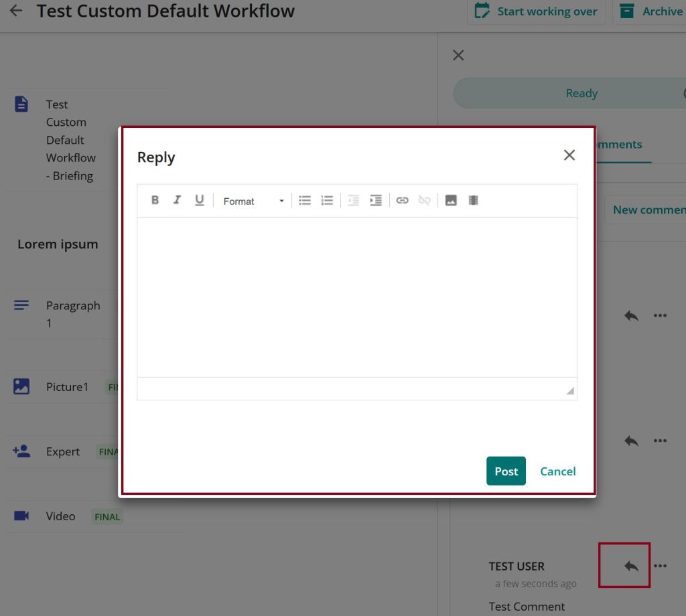Toggle italic formatting in reply editor

click(177, 200)
